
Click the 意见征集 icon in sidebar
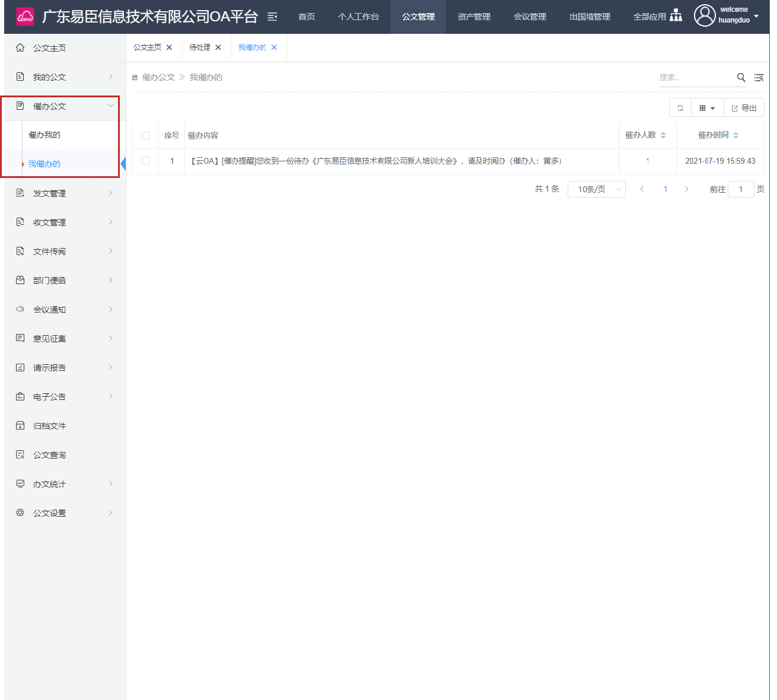[20, 338]
